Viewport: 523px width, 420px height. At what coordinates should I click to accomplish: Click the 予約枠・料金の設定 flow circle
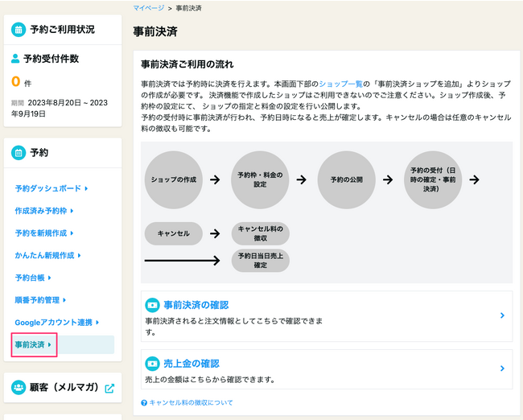(x=260, y=179)
